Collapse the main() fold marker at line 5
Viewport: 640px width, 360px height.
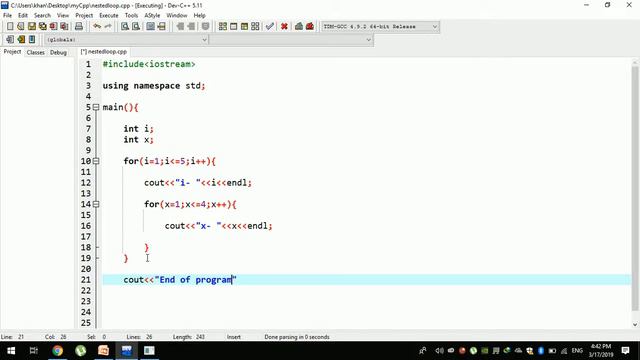coord(96,107)
